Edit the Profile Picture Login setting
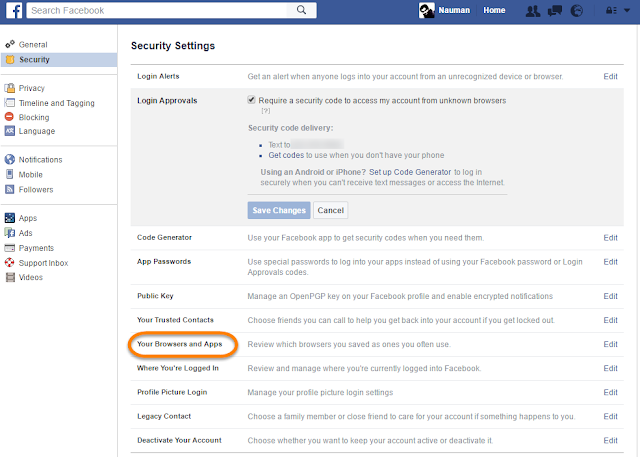 [610, 392]
